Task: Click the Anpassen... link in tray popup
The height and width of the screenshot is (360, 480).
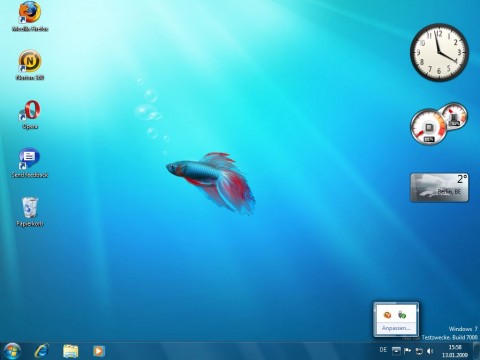Action: (x=396, y=328)
